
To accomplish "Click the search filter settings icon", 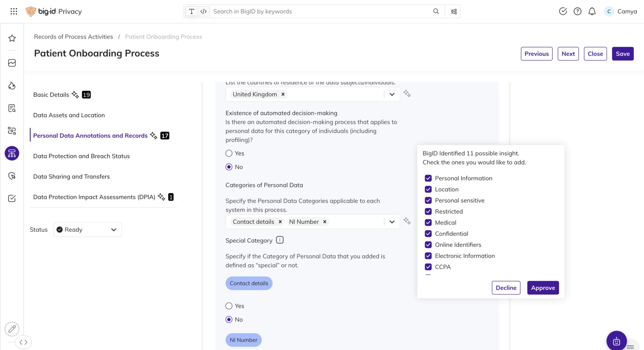I will pyautogui.click(x=454, y=11).
